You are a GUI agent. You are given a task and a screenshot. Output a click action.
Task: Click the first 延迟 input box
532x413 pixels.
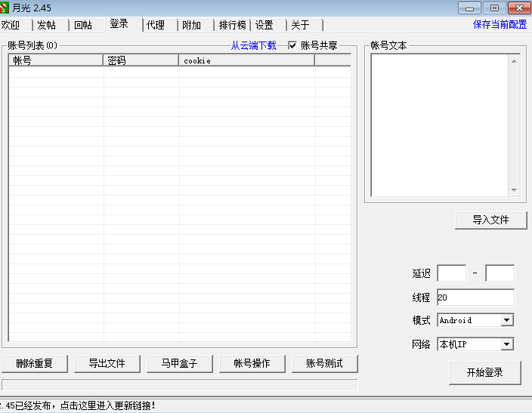point(451,273)
